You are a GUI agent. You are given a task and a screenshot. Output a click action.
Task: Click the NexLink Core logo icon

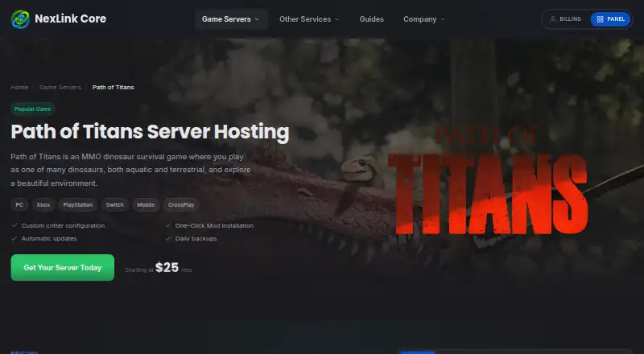tap(20, 19)
